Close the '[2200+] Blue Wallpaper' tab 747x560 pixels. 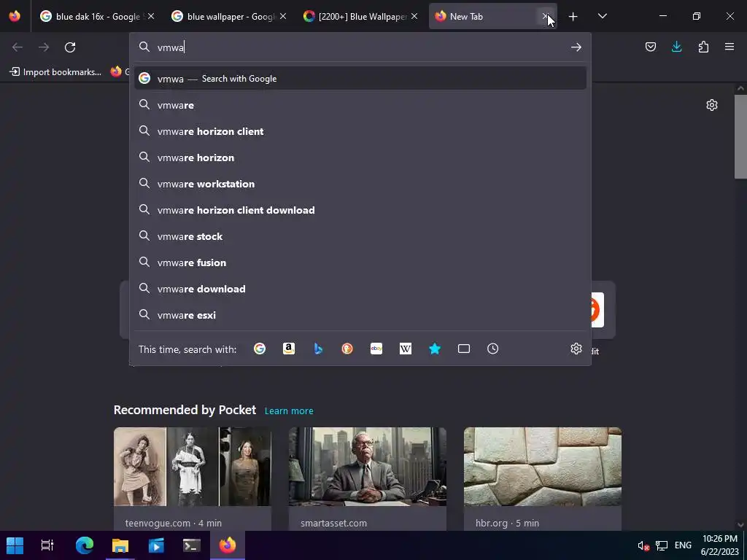tap(414, 16)
